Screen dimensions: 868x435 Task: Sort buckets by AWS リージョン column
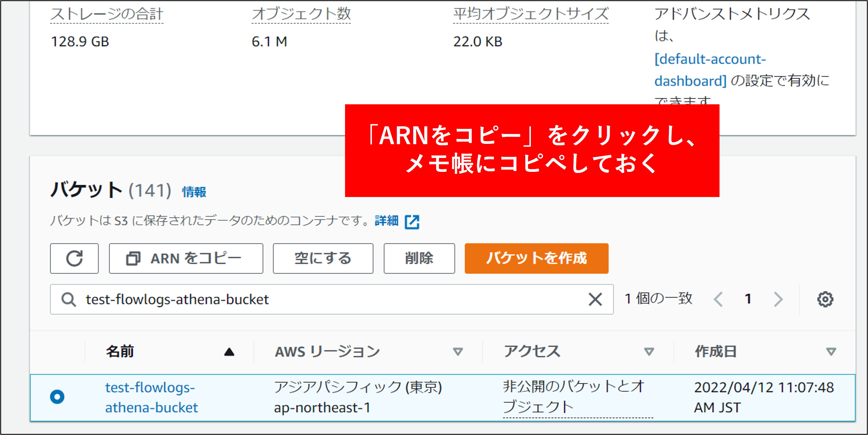pyautogui.click(x=458, y=352)
